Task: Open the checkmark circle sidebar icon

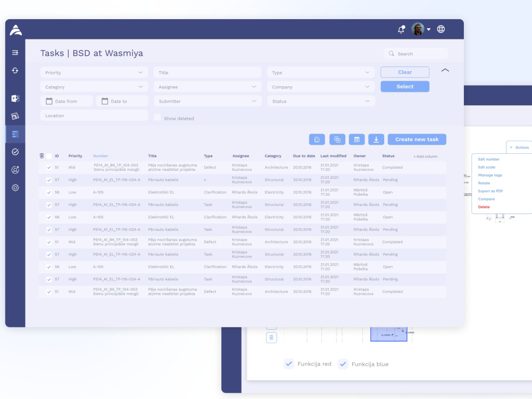Action: click(15, 152)
